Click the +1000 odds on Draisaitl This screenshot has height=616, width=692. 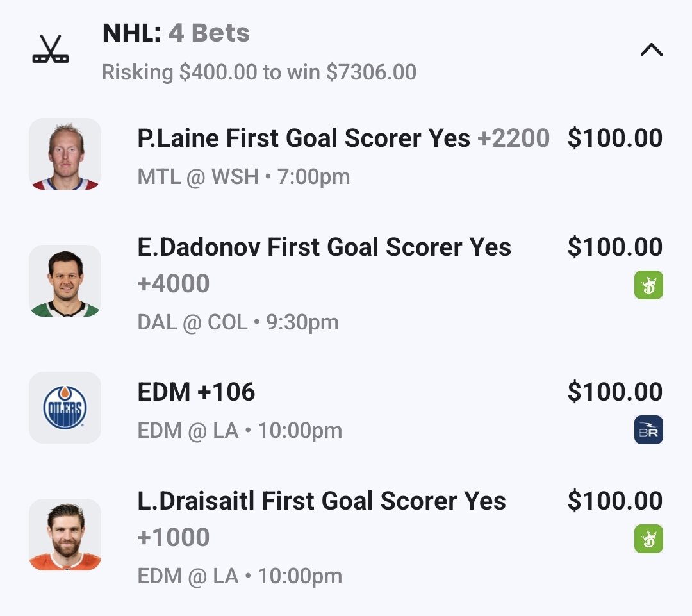174,537
